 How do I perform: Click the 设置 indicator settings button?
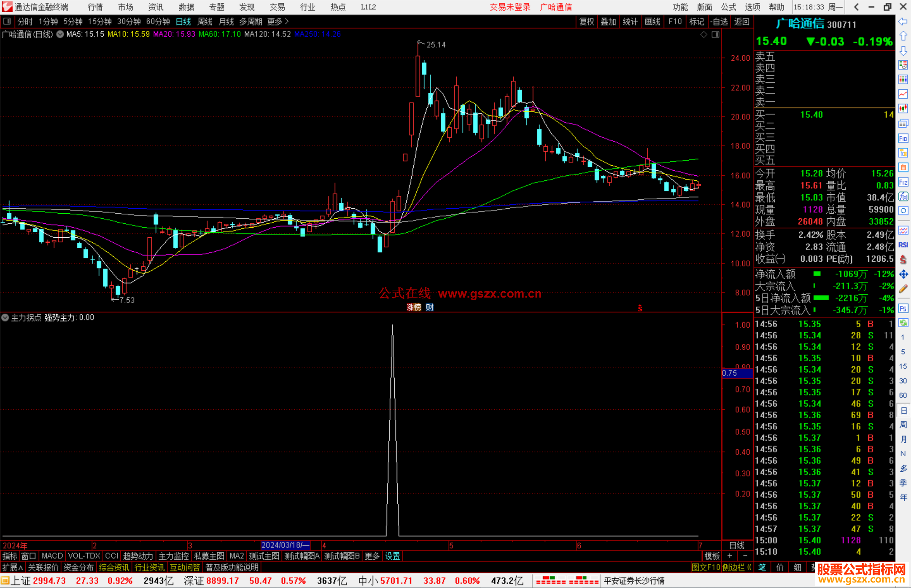[x=392, y=556]
